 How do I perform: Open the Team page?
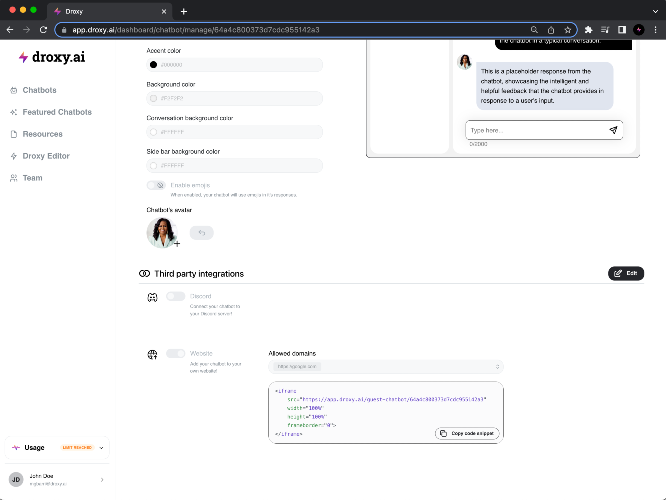coord(32,178)
